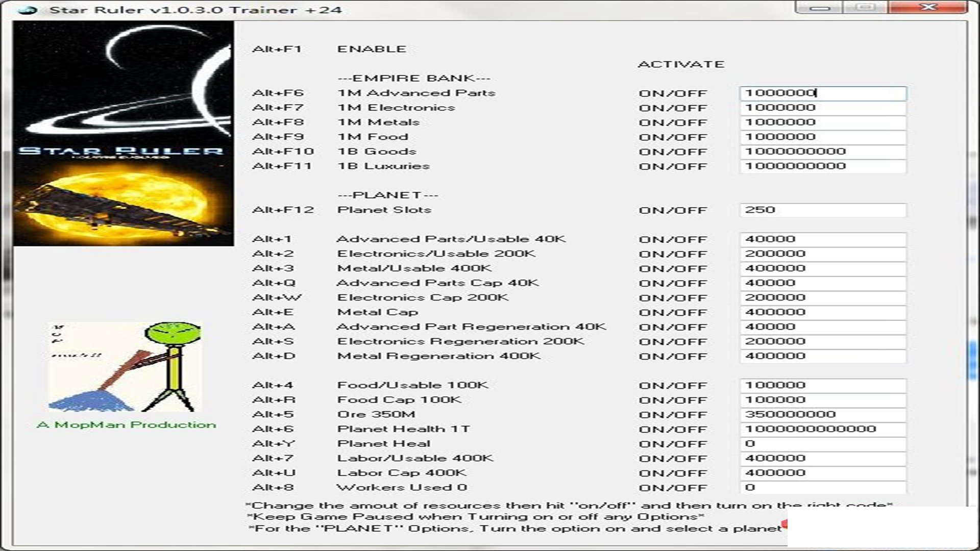Click the 1B Luxuries value field
The height and width of the screenshot is (551, 980).
822,166
